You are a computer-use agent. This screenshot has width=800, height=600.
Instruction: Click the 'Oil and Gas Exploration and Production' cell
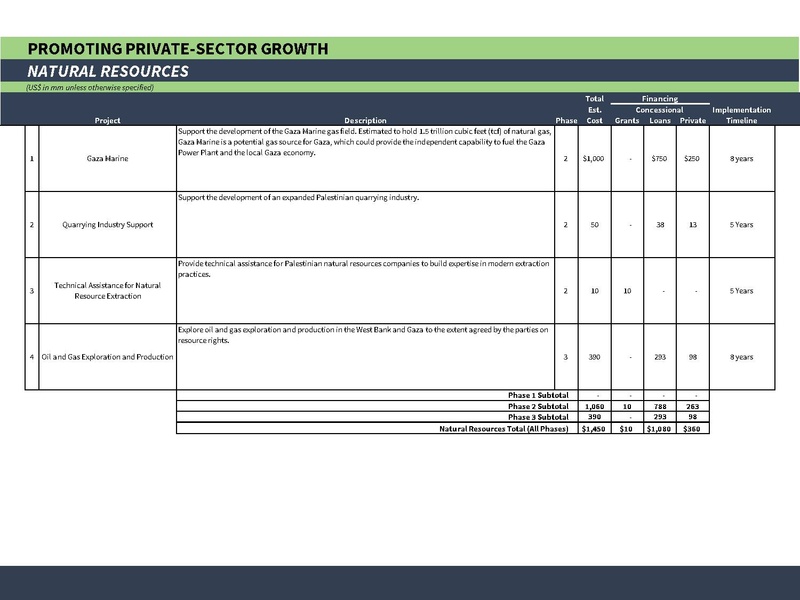click(x=108, y=357)
